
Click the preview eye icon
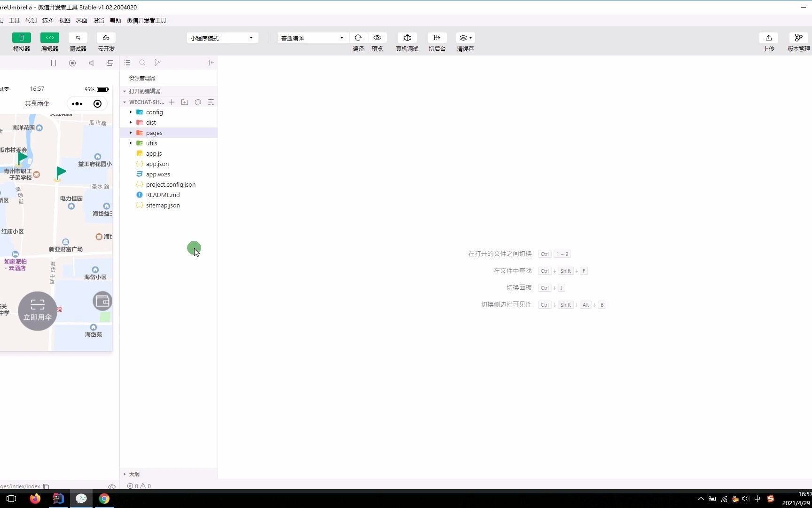[x=377, y=38]
